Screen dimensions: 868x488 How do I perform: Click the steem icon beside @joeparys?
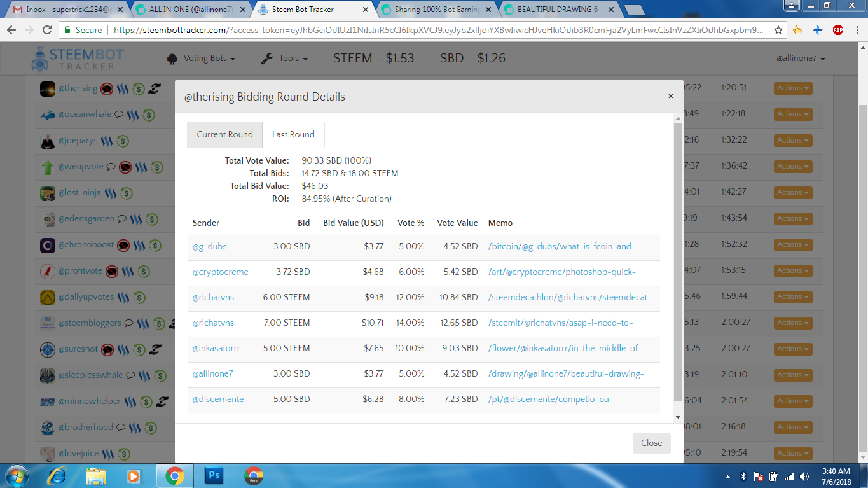pyautogui.click(x=107, y=141)
